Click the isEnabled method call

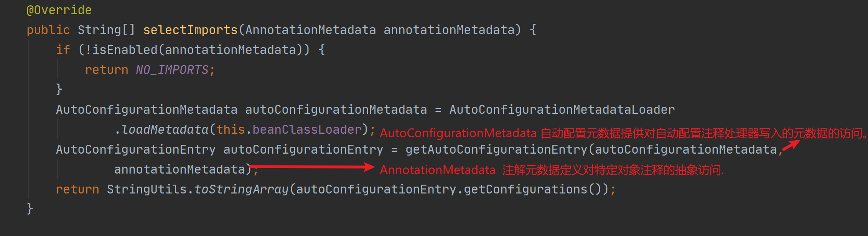tap(125, 50)
